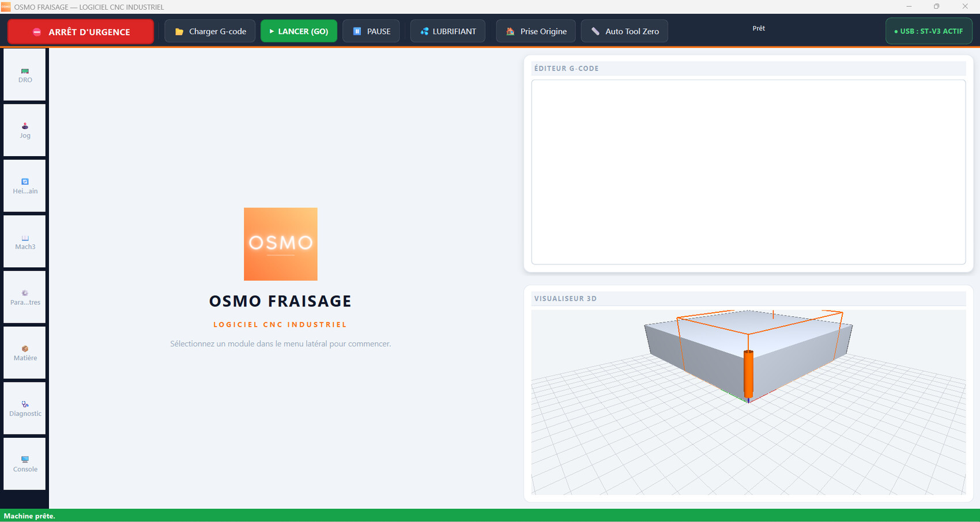Click the "LOGICIEL CNC INDUSTRIEL" orange subtitle
The image size is (980, 522).
[x=280, y=324]
